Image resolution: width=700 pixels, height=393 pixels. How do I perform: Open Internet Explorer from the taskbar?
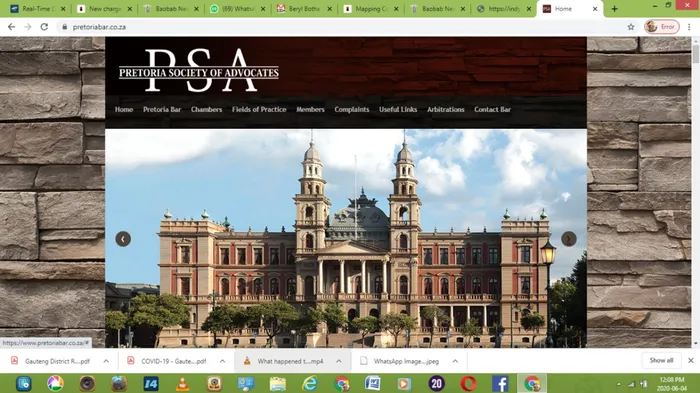pos(309,384)
